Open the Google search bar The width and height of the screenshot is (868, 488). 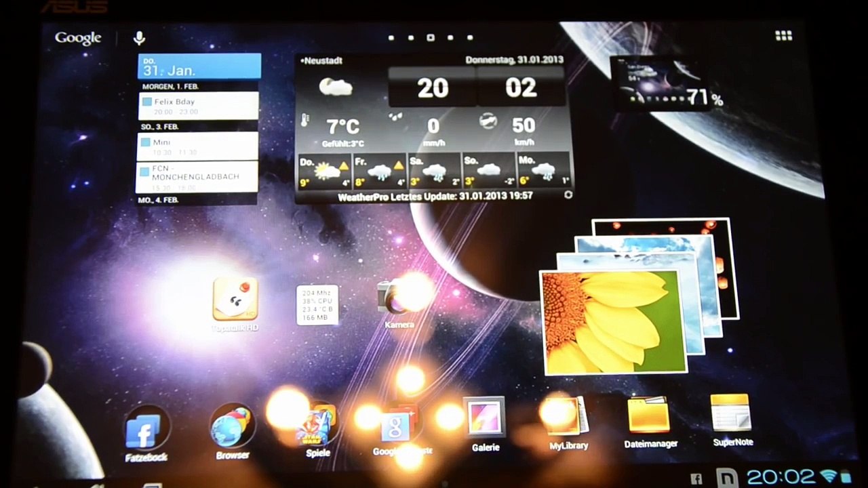[x=78, y=38]
